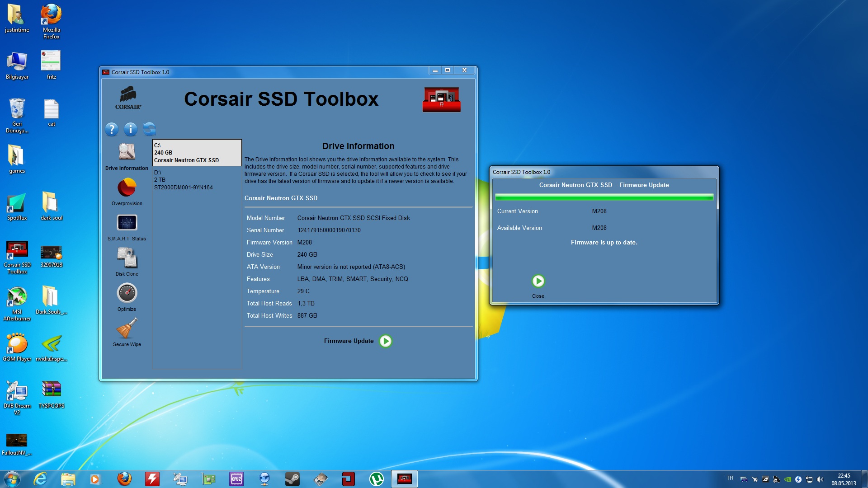Click Close green arrow in Firmware dialog
868x488 pixels.
tap(538, 281)
